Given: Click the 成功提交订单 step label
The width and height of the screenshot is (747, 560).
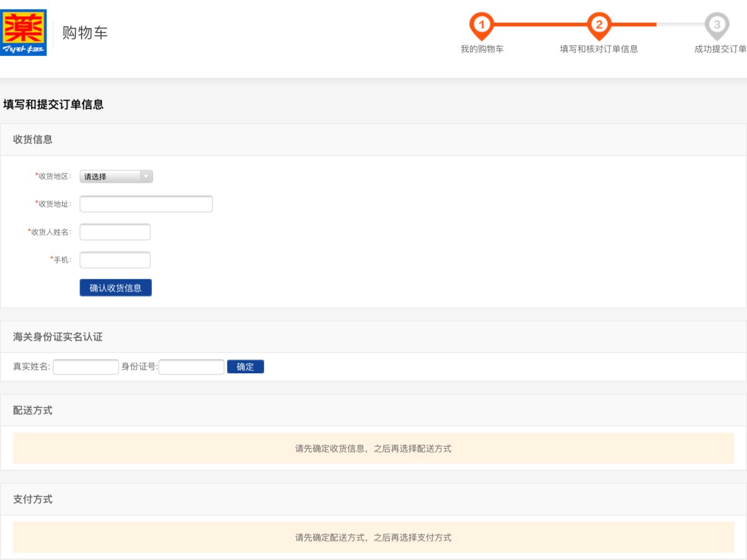Looking at the screenshot, I should (720, 49).
